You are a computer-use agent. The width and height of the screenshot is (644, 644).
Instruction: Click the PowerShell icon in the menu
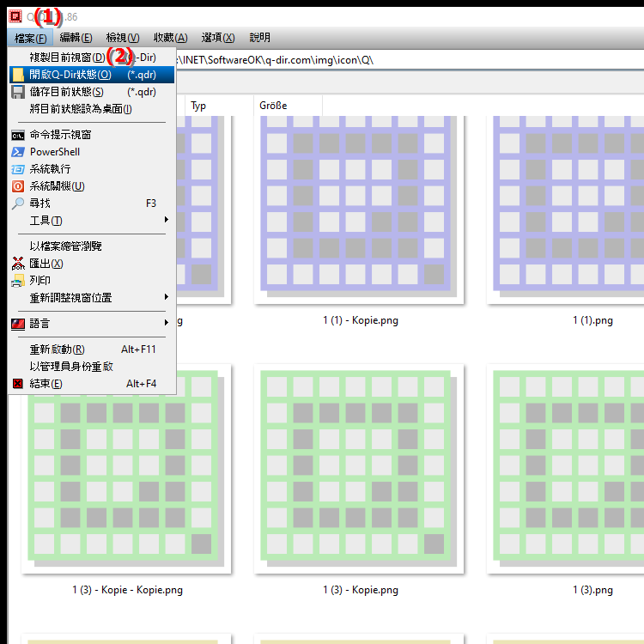pos(18,152)
